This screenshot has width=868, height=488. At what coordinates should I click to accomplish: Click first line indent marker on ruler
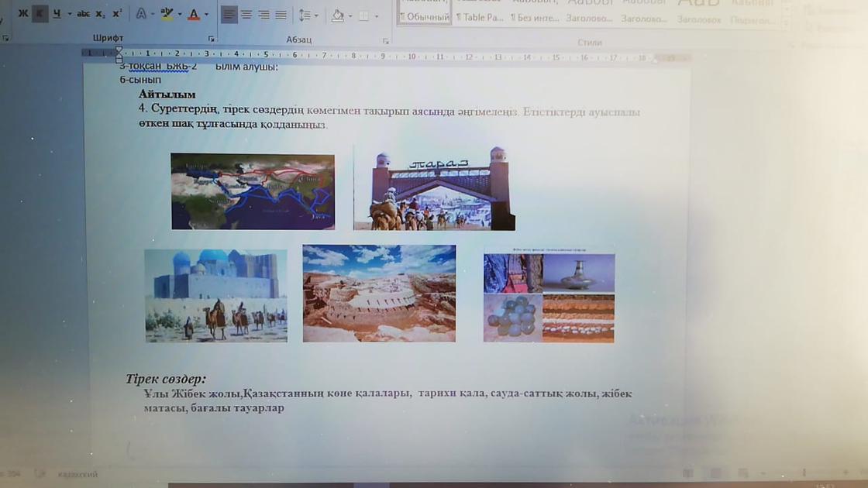click(119, 50)
